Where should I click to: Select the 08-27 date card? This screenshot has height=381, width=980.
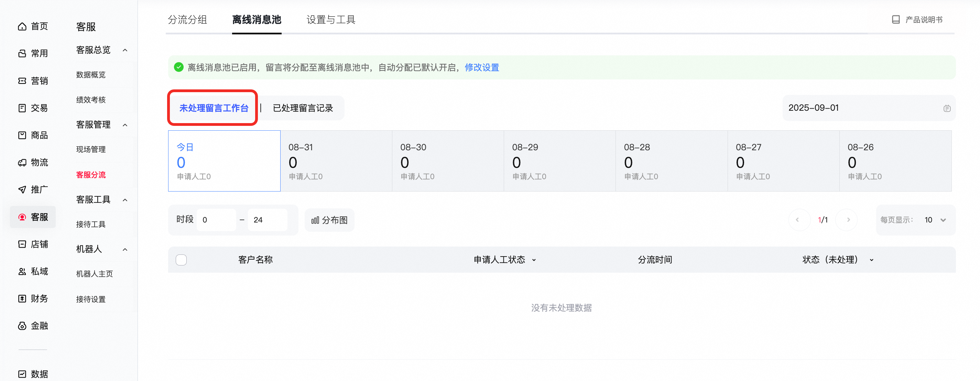click(x=784, y=161)
